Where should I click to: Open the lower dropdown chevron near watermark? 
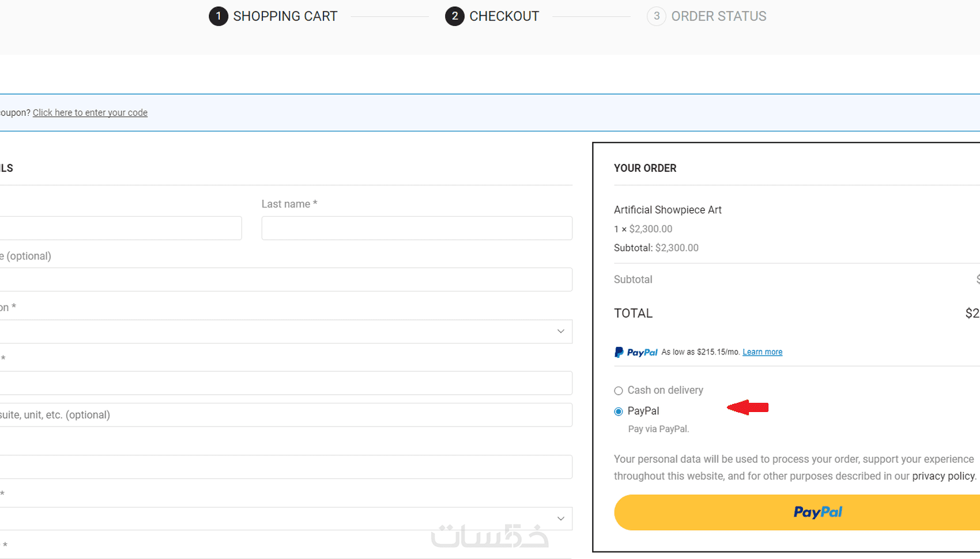pyautogui.click(x=560, y=519)
